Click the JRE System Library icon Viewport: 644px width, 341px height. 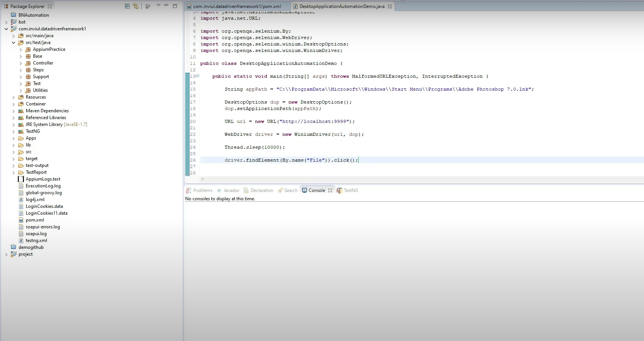tap(21, 124)
